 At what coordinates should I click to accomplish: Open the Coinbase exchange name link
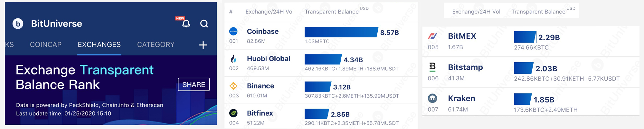(263, 31)
